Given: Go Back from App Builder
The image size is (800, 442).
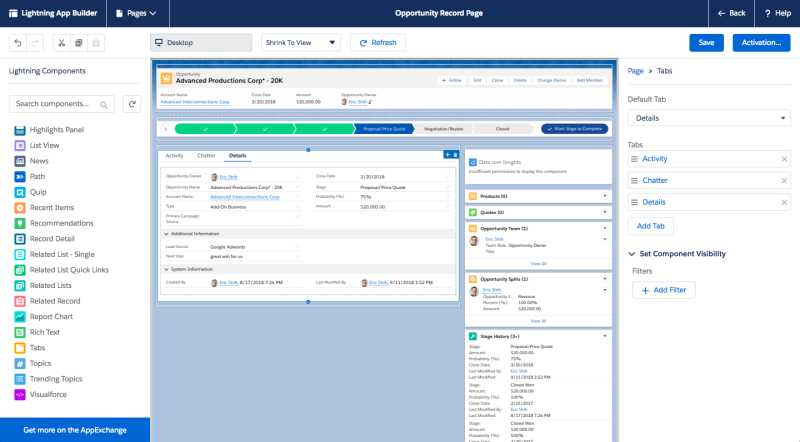Looking at the screenshot, I should 731,13.
